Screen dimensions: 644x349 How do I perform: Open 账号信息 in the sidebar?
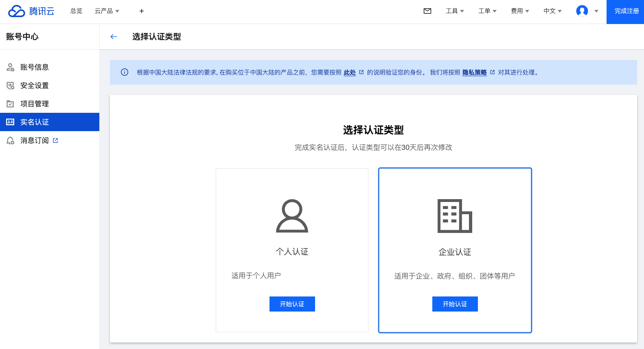pyautogui.click(x=35, y=67)
